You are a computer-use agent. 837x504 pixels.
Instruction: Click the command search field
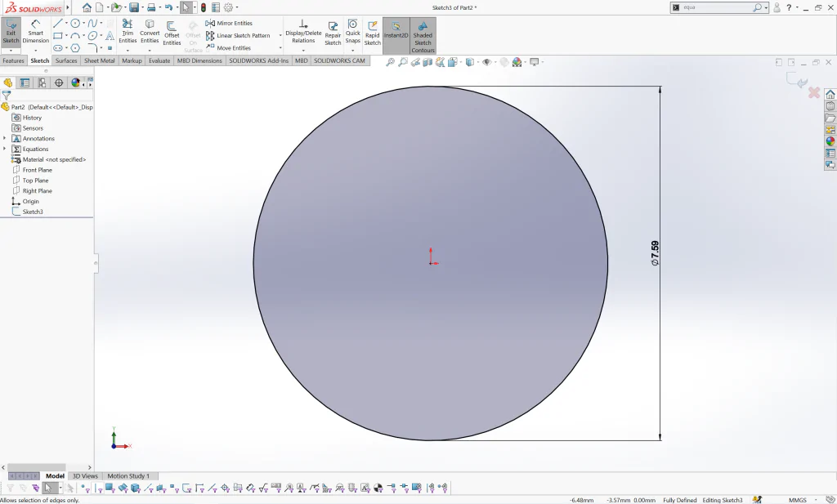717,7
